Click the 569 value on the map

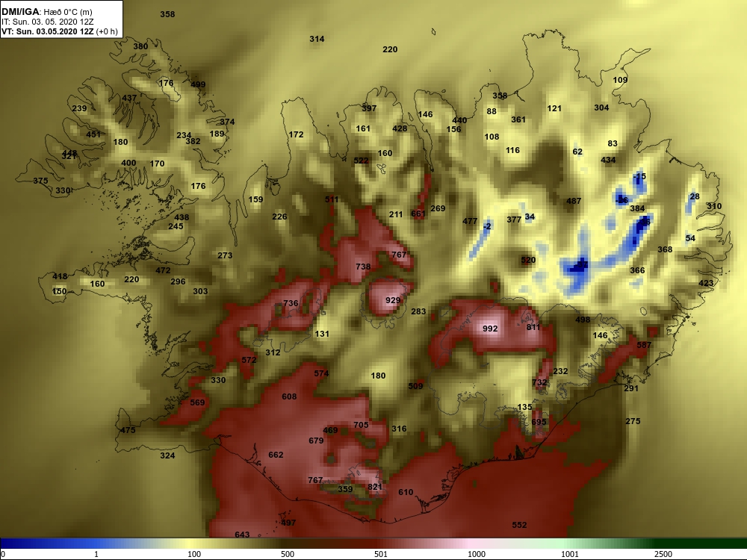tap(197, 402)
